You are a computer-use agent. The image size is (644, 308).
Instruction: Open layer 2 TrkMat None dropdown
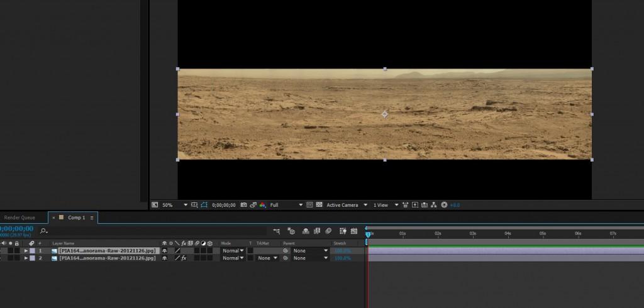point(267,258)
